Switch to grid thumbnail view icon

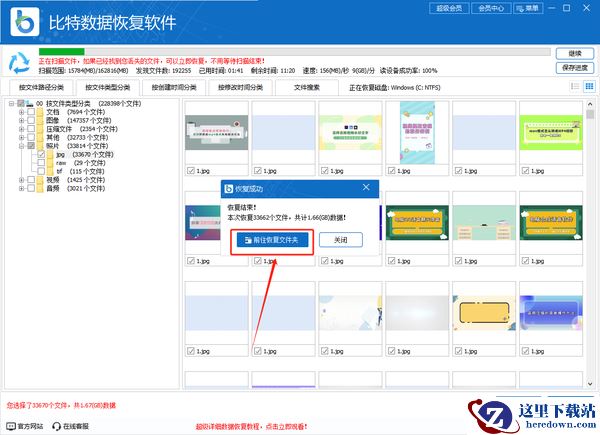tap(589, 86)
